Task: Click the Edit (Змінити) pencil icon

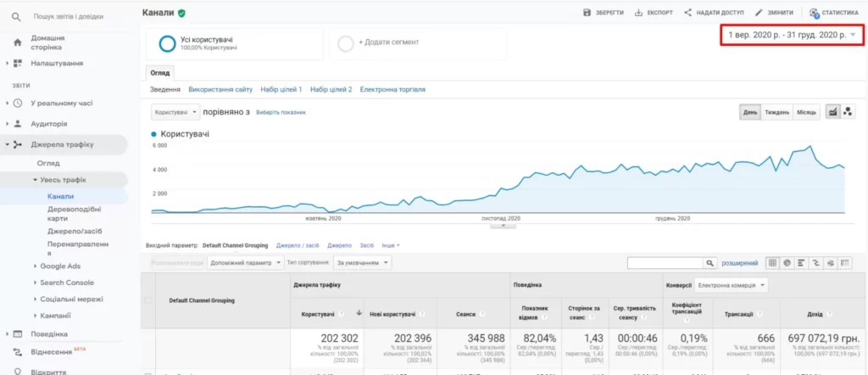Action: [759, 12]
